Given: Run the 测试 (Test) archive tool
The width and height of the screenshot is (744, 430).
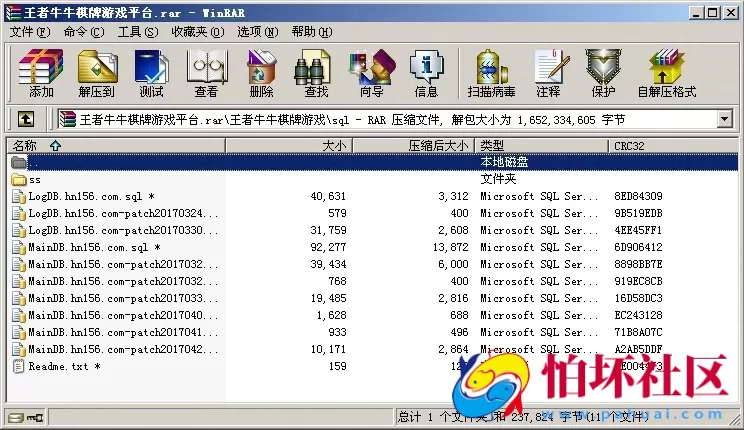Looking at the screenshot, I should pyautogui.click(x=151, y=72).
